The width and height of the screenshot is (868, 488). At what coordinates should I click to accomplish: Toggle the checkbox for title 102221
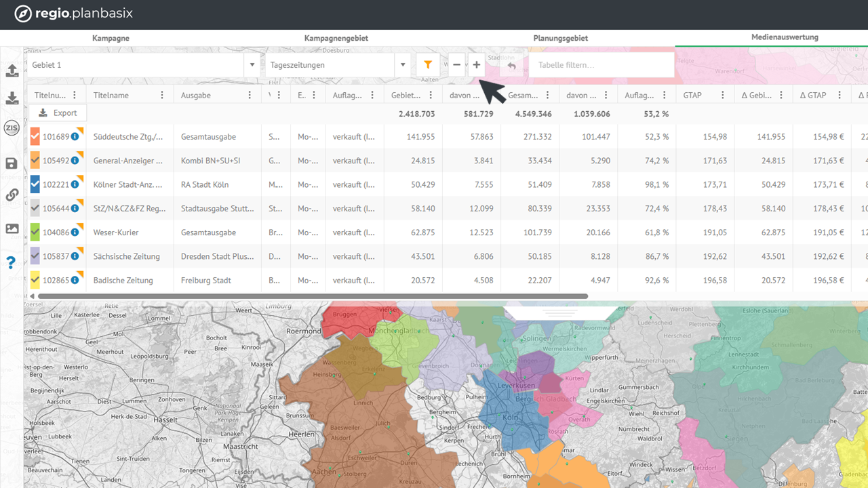35,184
